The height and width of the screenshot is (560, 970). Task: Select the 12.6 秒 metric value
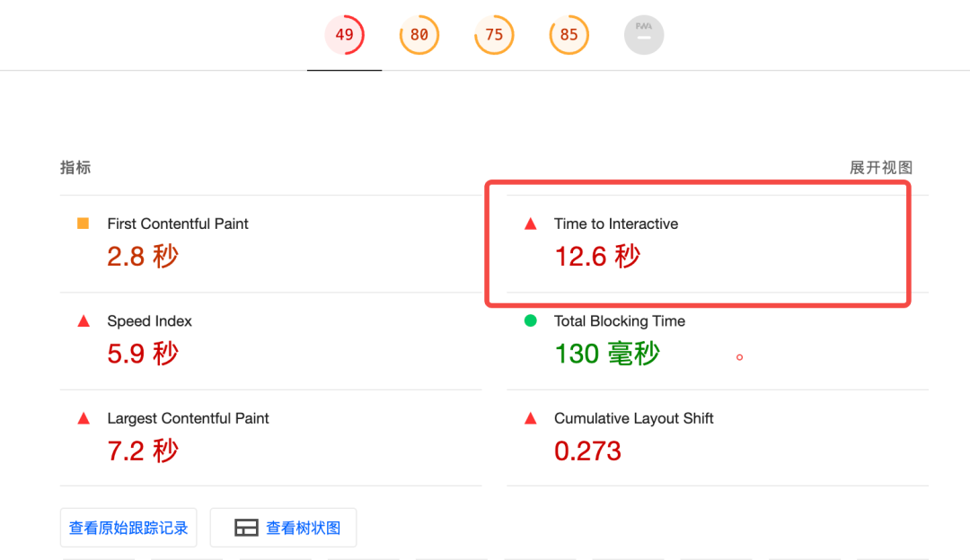click(596, 257)
